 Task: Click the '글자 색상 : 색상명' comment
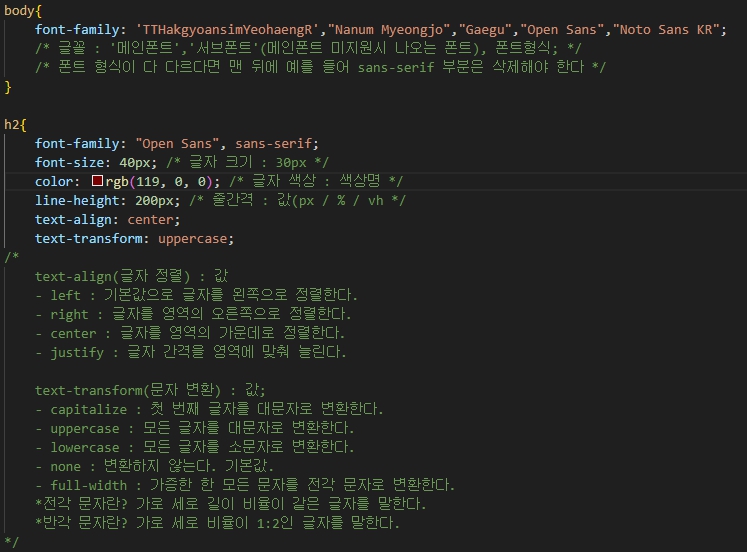[316, 181]
